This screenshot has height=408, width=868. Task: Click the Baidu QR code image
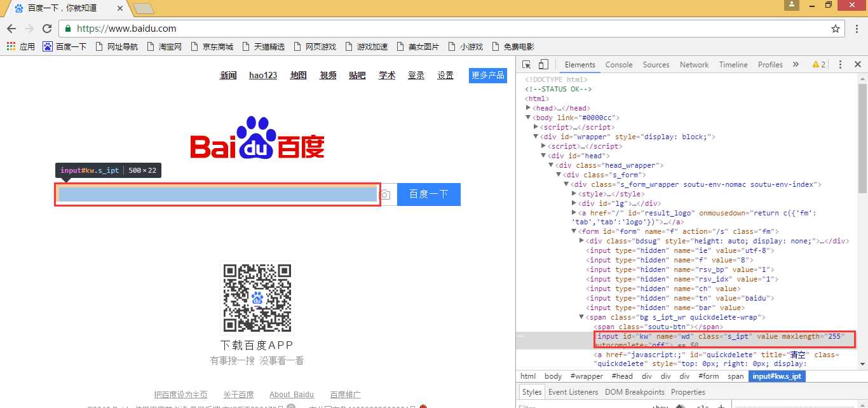257,297
